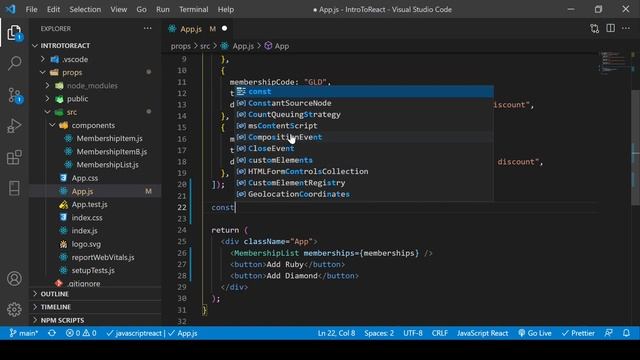This screenshot has width=640, height=360.
Task: Open errors and warnings count in status bar
Action: [81, 333]
